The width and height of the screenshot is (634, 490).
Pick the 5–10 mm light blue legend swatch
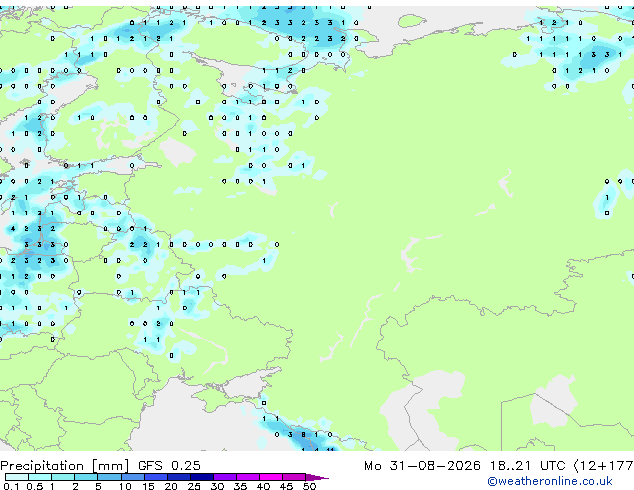tap(109, 477)
